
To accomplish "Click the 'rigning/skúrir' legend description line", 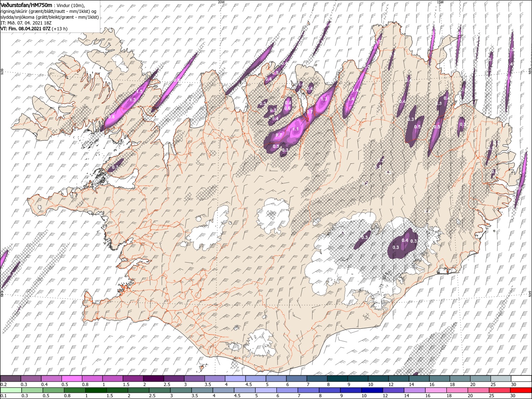I will pyautogui.click(x=49, y=11).
